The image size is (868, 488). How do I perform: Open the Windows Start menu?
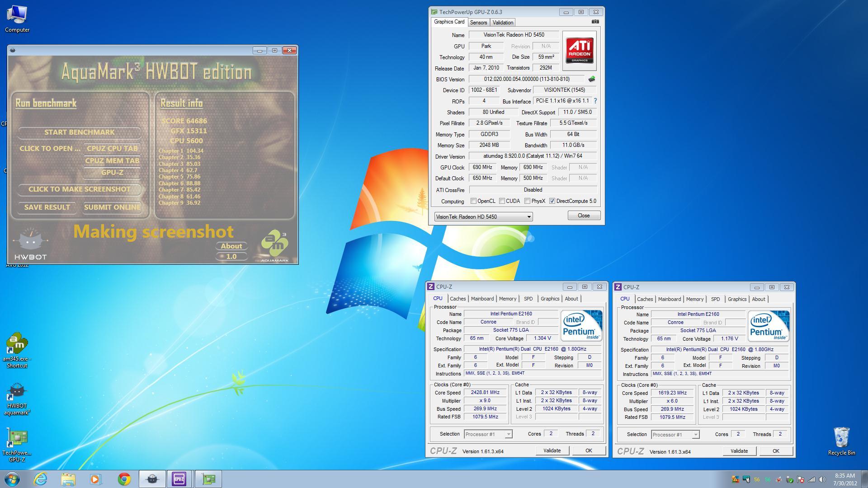point(12,479)
